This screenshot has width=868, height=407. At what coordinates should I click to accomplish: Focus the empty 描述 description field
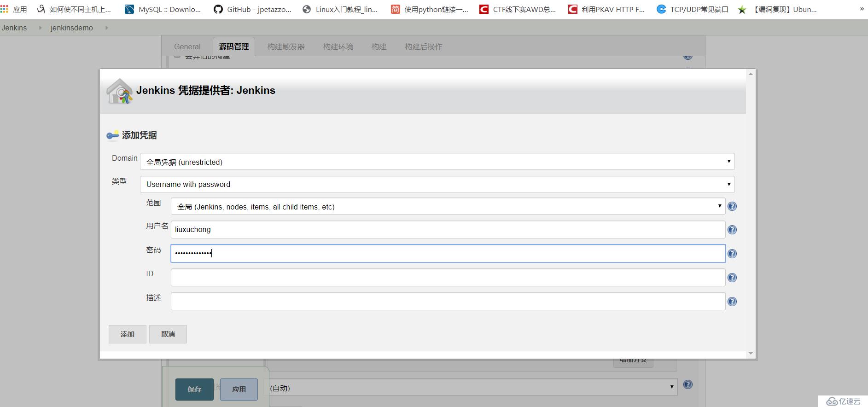[x=448, y=302]
